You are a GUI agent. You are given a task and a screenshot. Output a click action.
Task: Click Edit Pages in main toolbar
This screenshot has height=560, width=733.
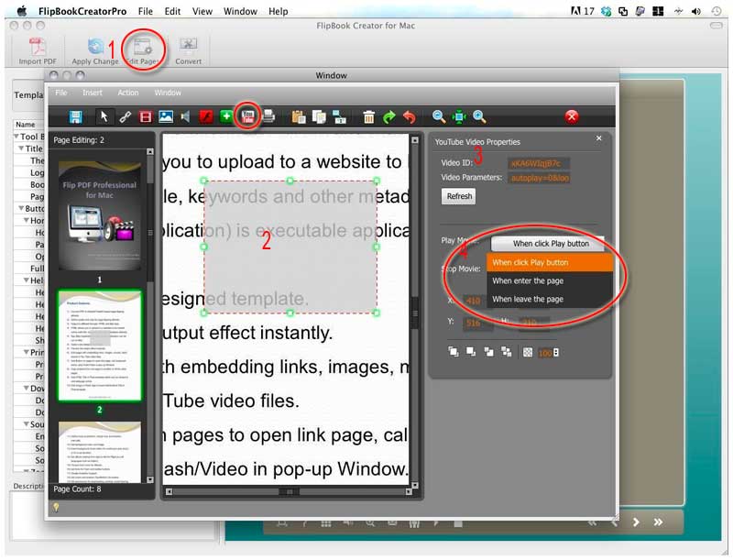click(x=144, y=51)
